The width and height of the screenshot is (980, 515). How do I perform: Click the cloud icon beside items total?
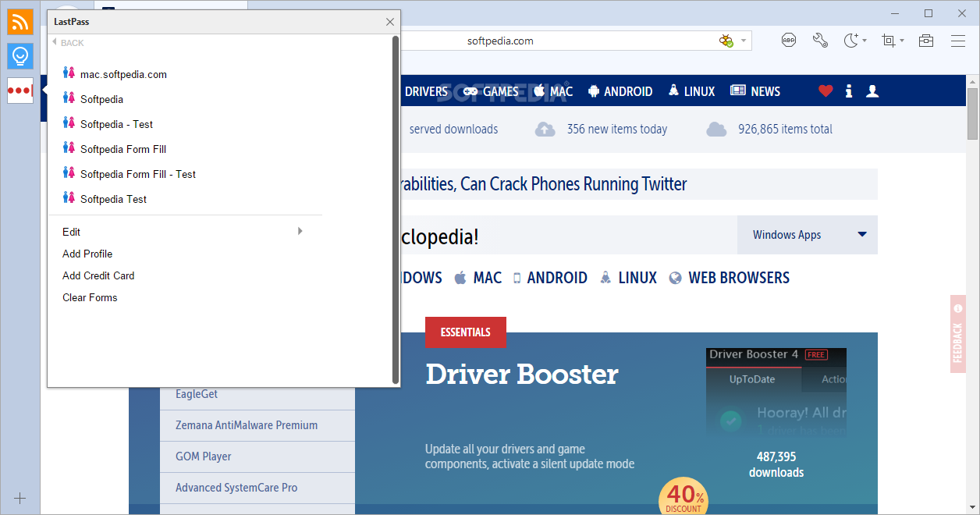pyautogui.click(x=716, y=130)
